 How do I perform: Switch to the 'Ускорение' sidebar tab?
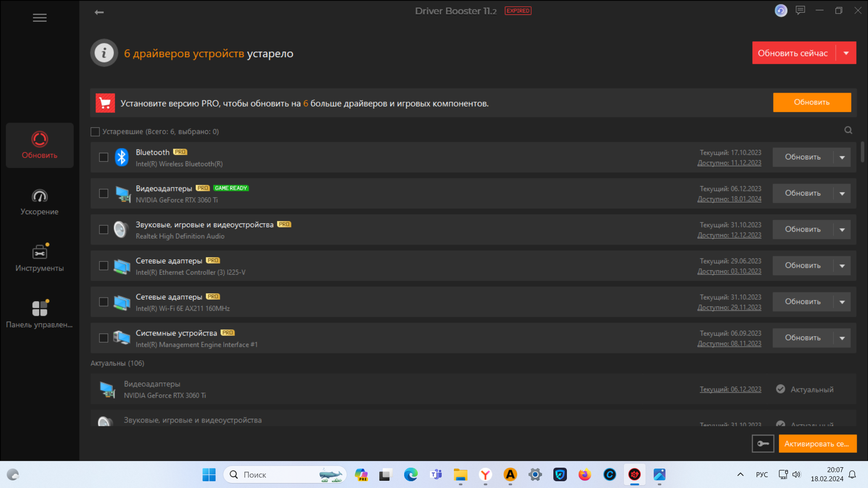coord(39,202)
